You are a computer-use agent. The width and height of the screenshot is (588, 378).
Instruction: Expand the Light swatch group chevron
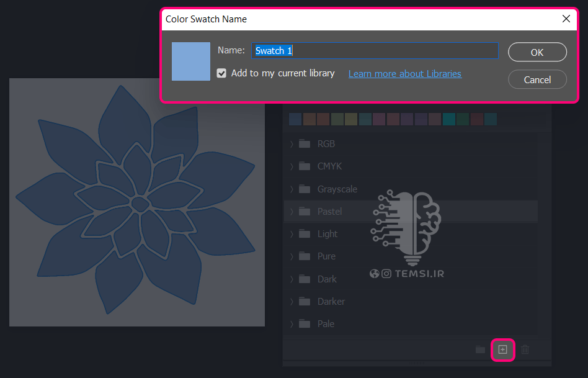292,234
